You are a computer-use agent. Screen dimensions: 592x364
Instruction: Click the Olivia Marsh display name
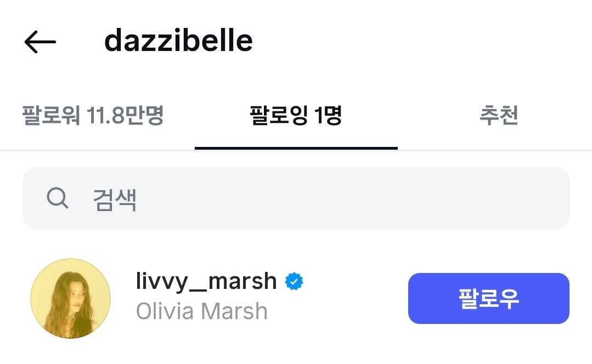coord(201,311)
